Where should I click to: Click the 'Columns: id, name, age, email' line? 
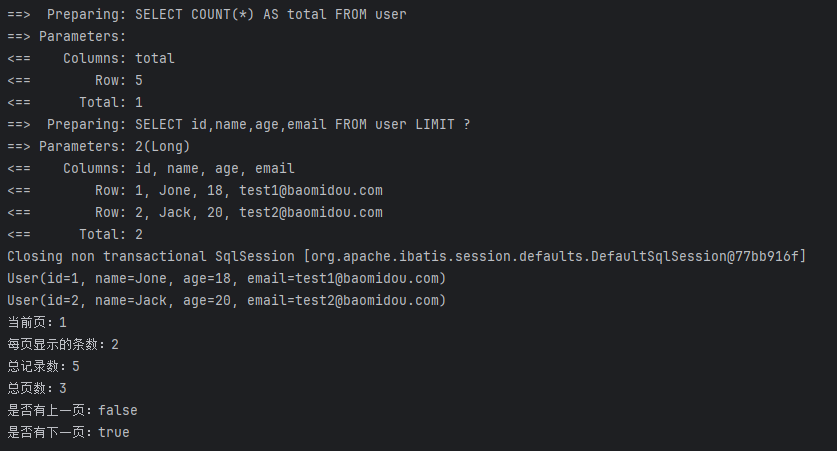click(151, 169)
